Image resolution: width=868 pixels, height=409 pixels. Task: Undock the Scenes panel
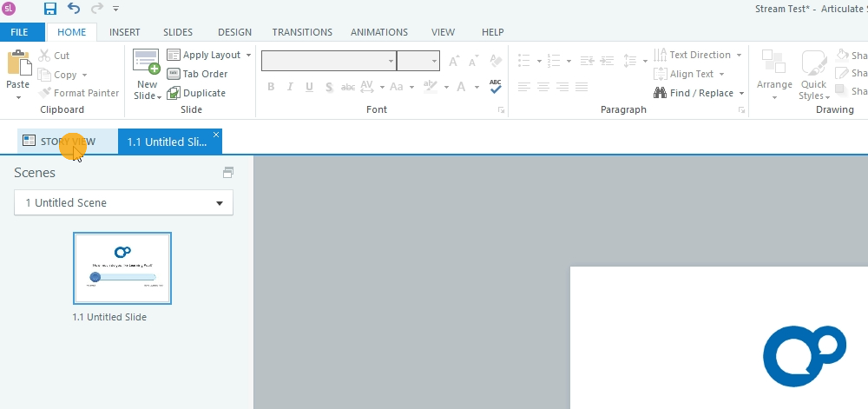[228, 173]
